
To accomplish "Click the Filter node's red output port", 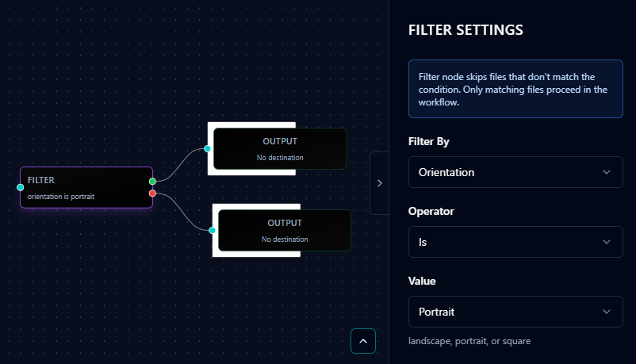I will coord(152,193).
